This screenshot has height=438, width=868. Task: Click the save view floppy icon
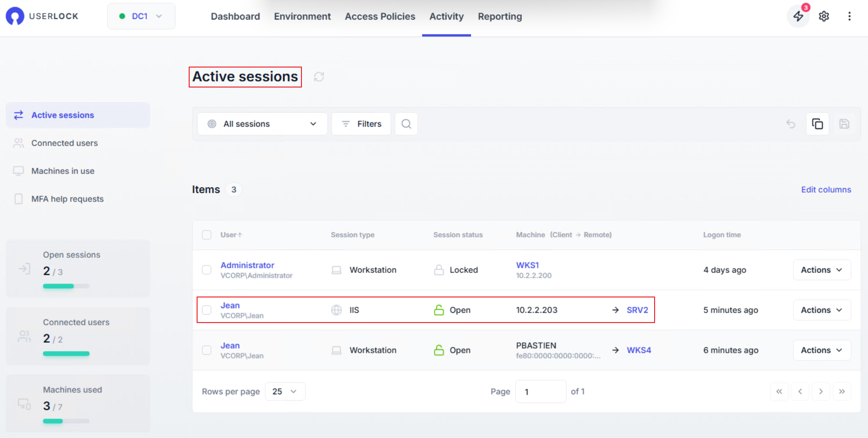coord(844,124)
